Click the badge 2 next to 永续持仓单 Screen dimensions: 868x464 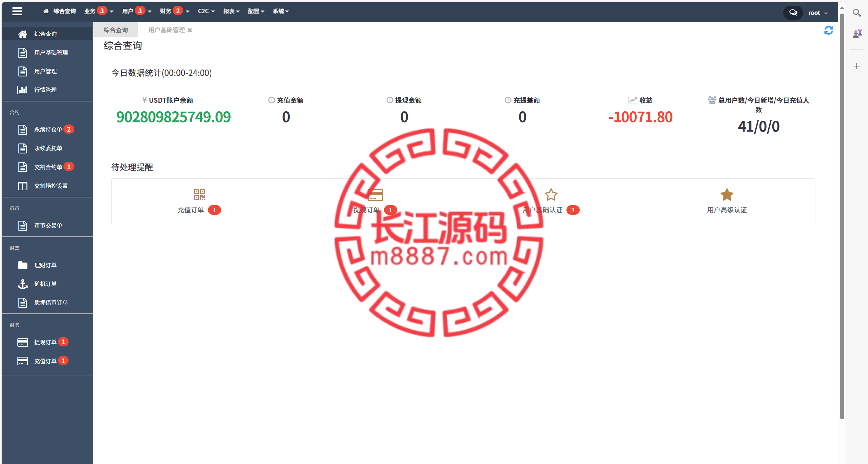(69, 129)
